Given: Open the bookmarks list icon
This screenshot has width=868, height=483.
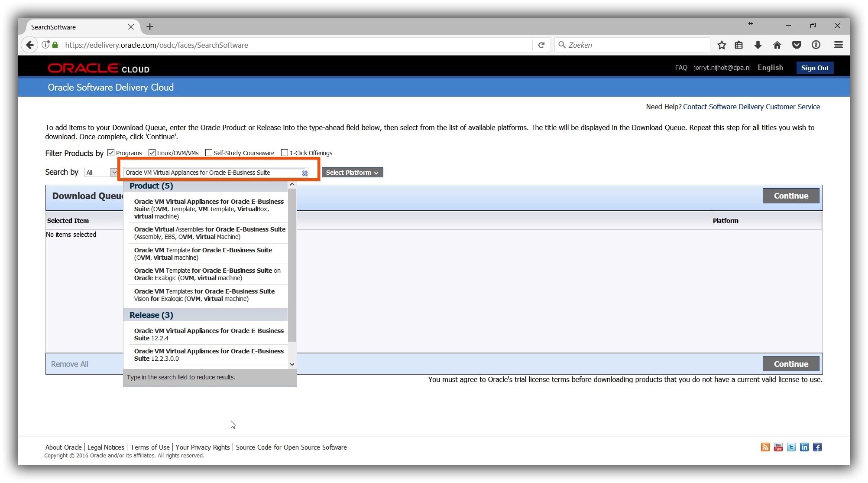Looking at the screenshot, I should [739, 45].
